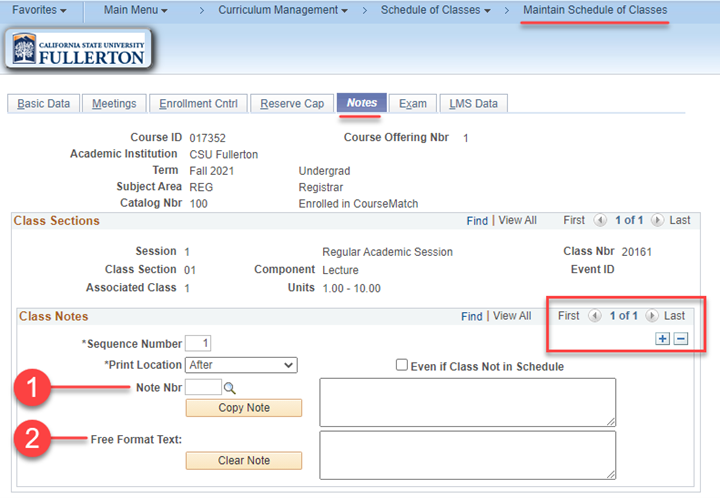The height and width of the screenshot is (498, 720).
Task: Switch to the Meetings tab
Action: pos(114,104)
